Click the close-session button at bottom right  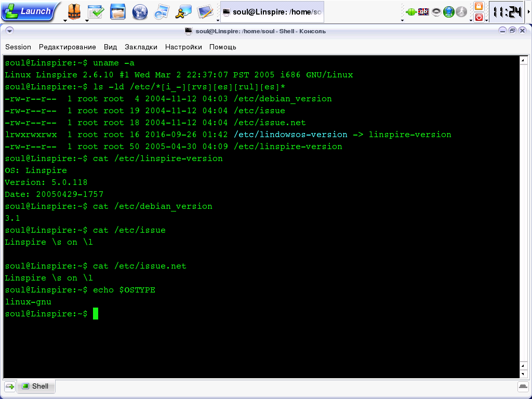tap(523, 387)
